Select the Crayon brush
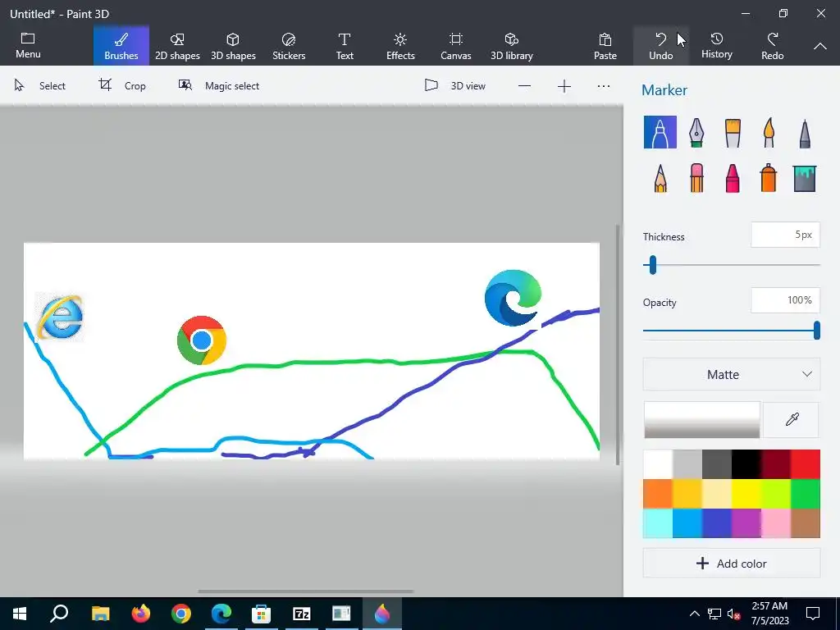 [x=733, y=178]
